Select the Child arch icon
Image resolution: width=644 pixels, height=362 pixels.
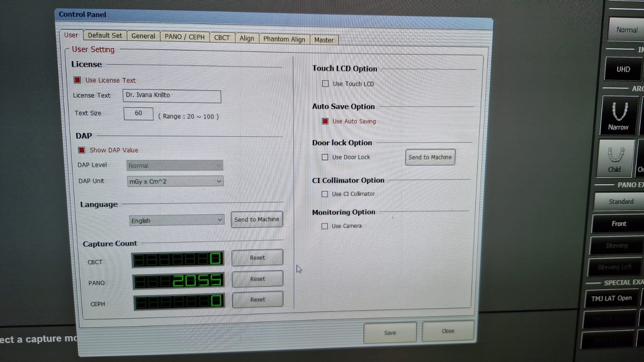pos(615,159)
